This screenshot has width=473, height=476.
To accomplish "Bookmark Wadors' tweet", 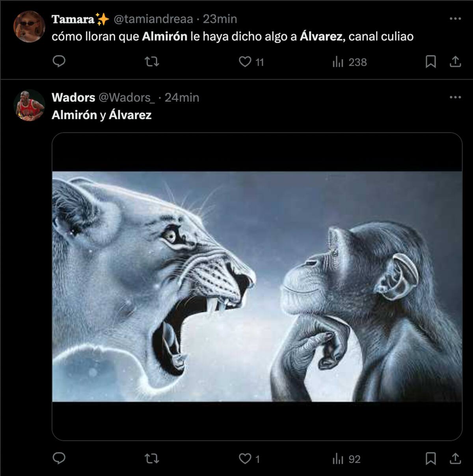I will coord(430,458).
